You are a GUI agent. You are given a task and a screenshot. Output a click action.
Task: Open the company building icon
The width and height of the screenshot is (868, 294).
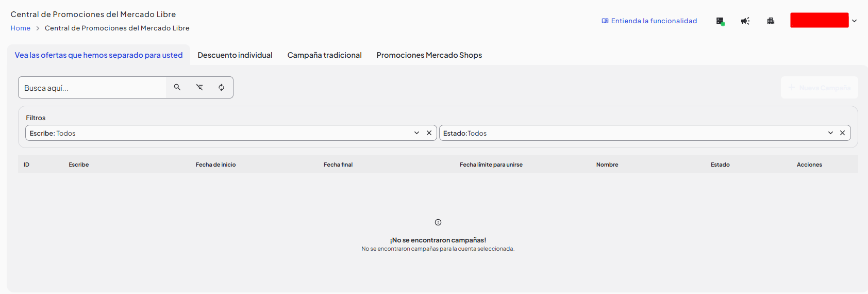pyautogui.click(x=771, y=21)
